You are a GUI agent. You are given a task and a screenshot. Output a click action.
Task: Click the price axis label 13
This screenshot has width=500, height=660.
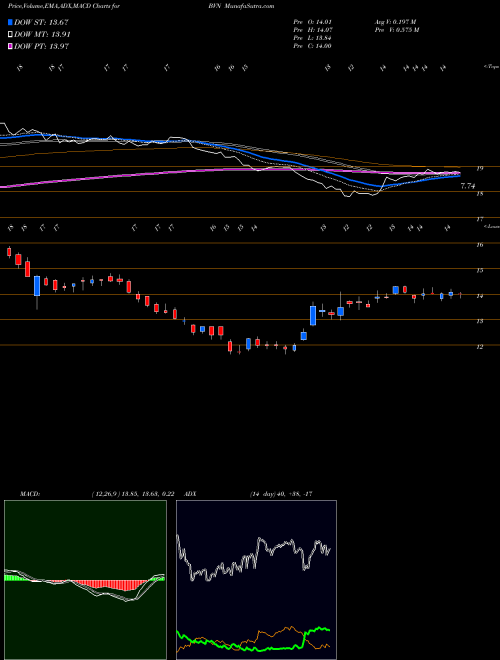coord(479,322)
